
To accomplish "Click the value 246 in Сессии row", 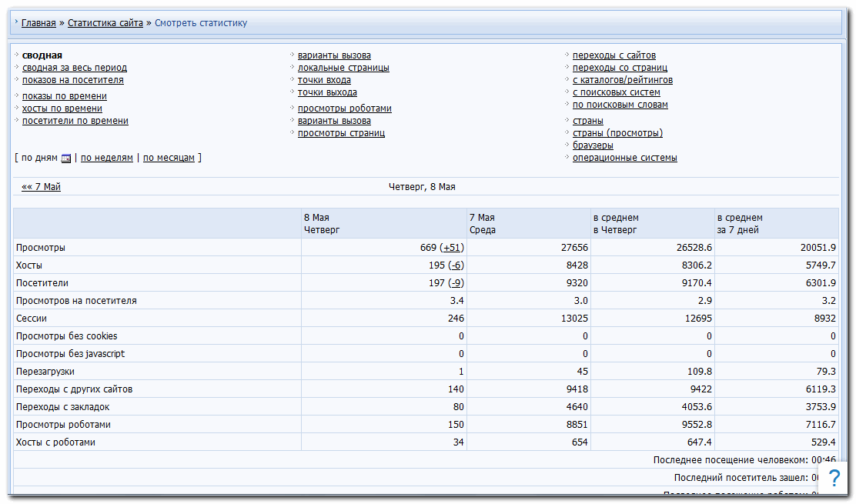I will click(x=456, y=319).
